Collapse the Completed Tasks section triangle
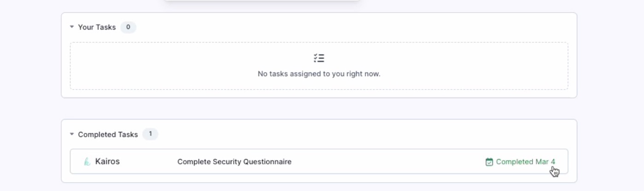Viewport: 644px width, 191px height. (72, 135)
